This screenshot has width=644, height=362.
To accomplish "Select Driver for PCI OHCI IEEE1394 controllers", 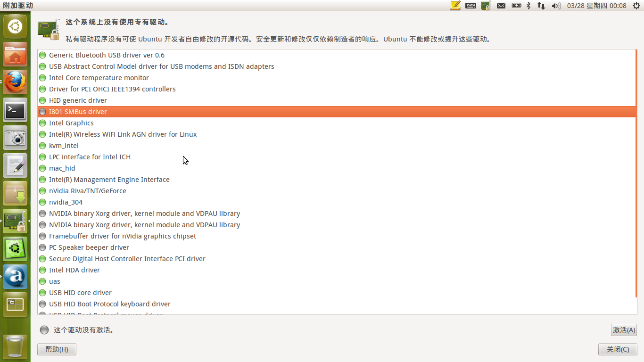I will pos(337,89).
